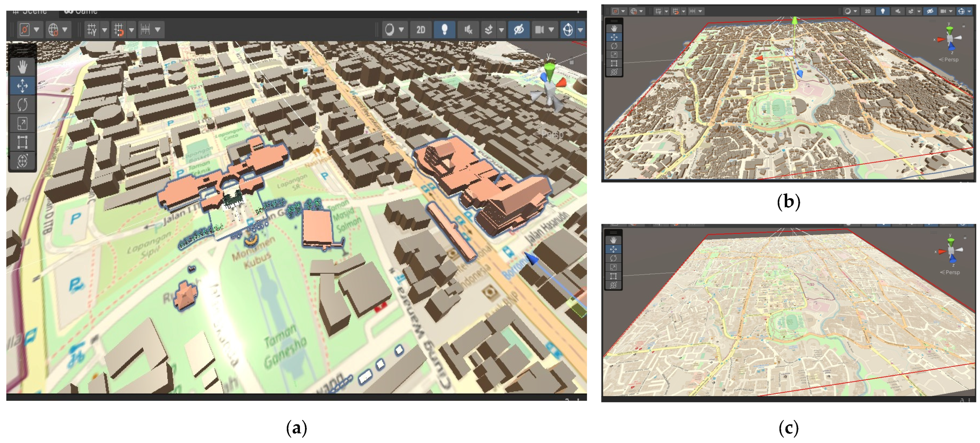Click the scene camera icon in large panel

(x=540, y=29)
